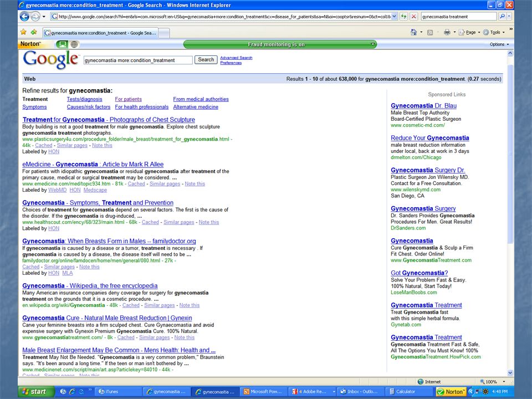This screenshot has width=532, height=399.
Task: Open the Advanced Search link
Action: (236, 58)
